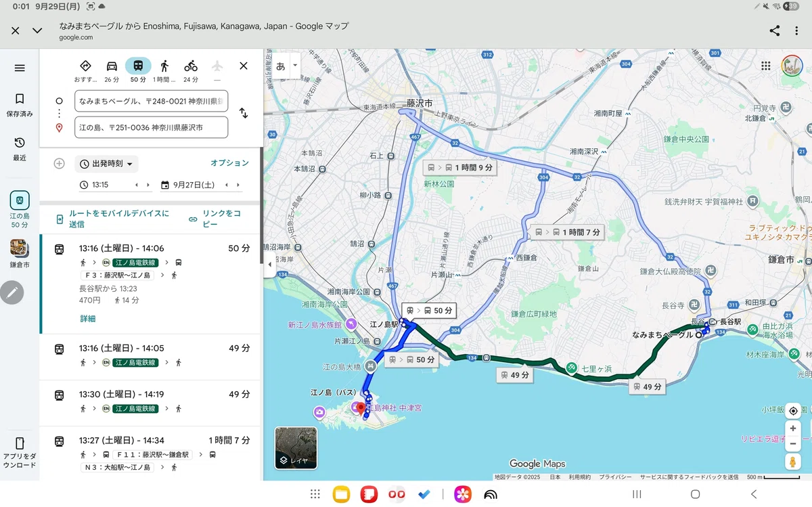Copy link (リンクをコピー)
Image resolution: width=812 pixels, height=507 pixels.
pyautogui.click(x=215, y=219)
